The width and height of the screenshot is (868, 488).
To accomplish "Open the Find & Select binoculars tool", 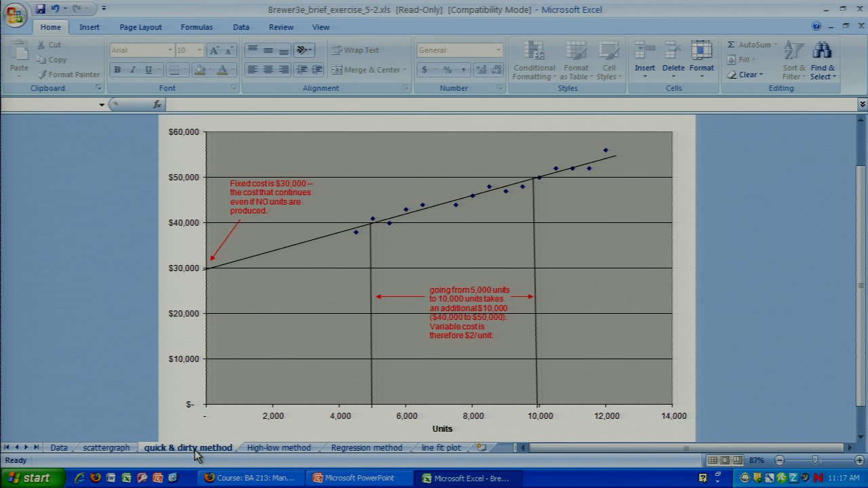I will (x=822, y=52).
